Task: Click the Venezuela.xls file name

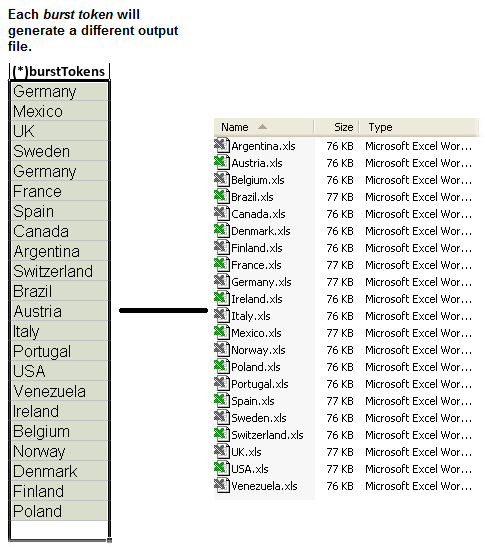Action: 264,486
